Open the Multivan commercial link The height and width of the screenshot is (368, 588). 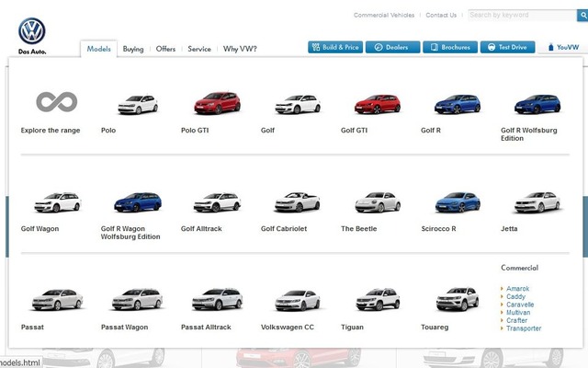point(518,312)
